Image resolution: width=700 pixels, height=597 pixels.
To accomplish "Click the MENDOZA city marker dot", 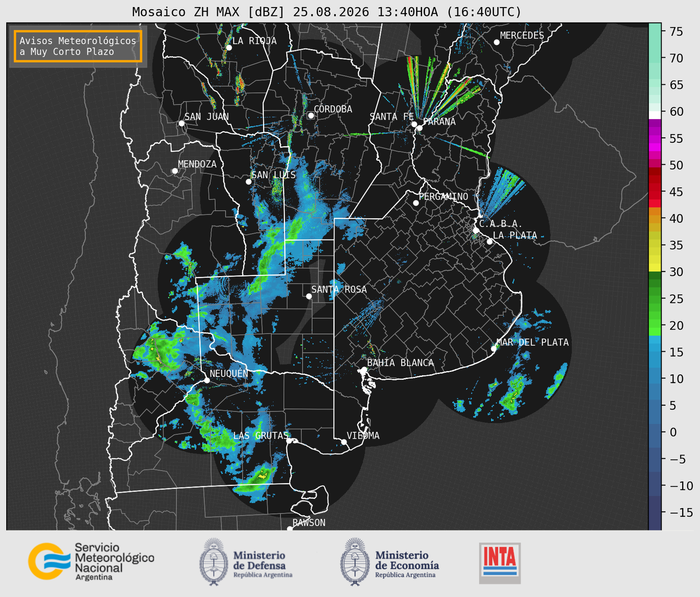I will point(175,171).
